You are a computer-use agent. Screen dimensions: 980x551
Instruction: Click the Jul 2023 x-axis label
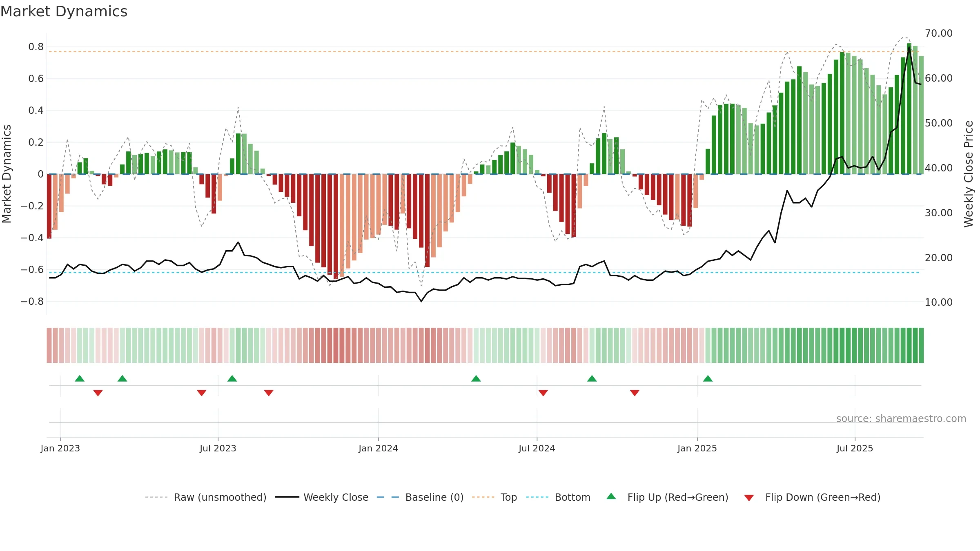click(218, 448)
